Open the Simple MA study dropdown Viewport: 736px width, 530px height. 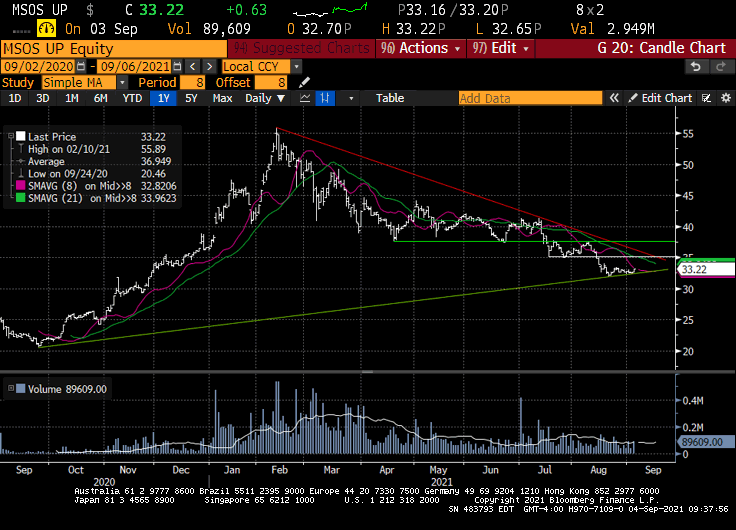pos(122,83)
